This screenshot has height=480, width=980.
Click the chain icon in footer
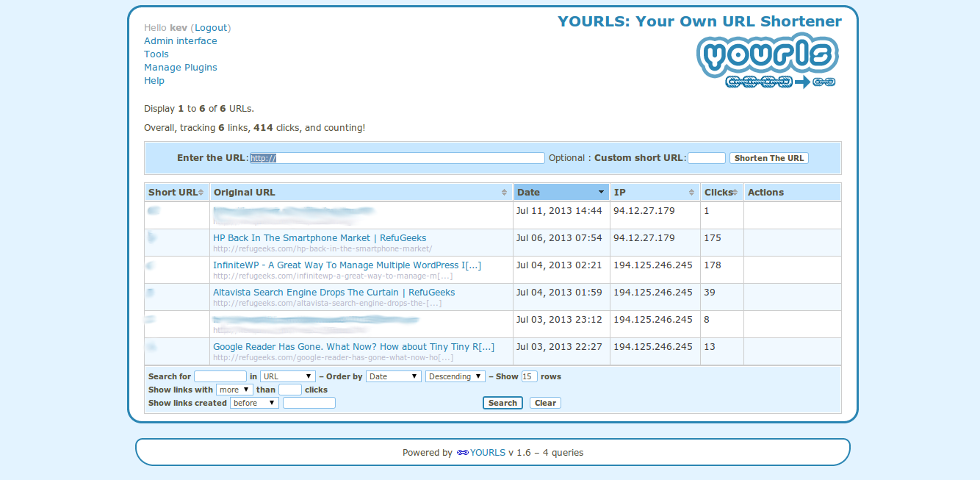coord(462,453)
